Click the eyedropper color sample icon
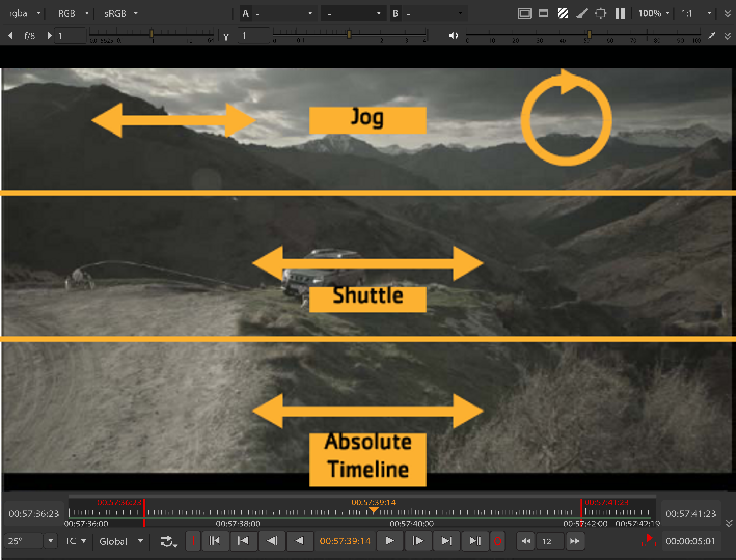This screenshot has width=736, height=560. [712, 35]
